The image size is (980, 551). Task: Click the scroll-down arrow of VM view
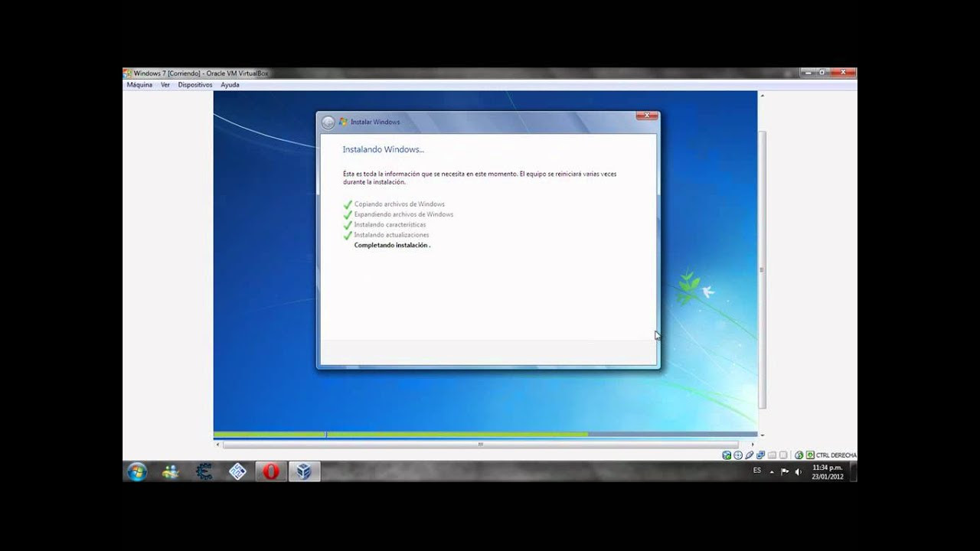tap(762, 435)
